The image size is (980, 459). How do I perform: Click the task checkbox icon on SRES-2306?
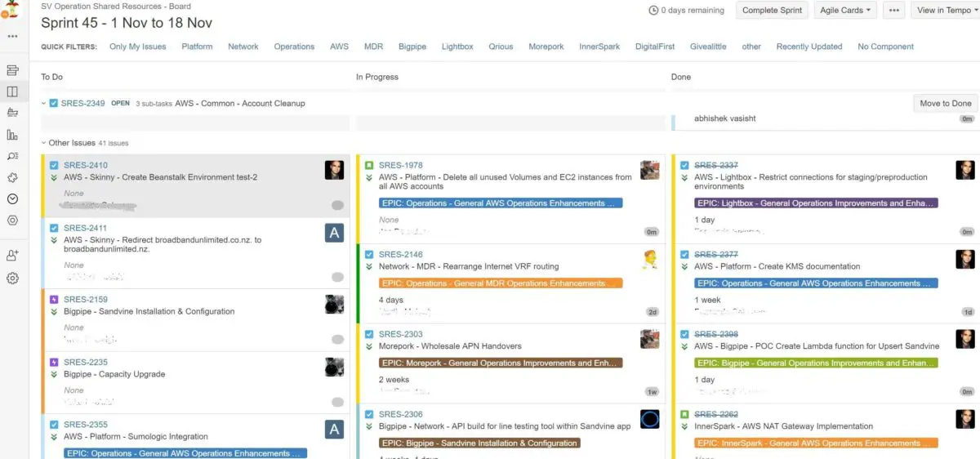tap(369, 414)
